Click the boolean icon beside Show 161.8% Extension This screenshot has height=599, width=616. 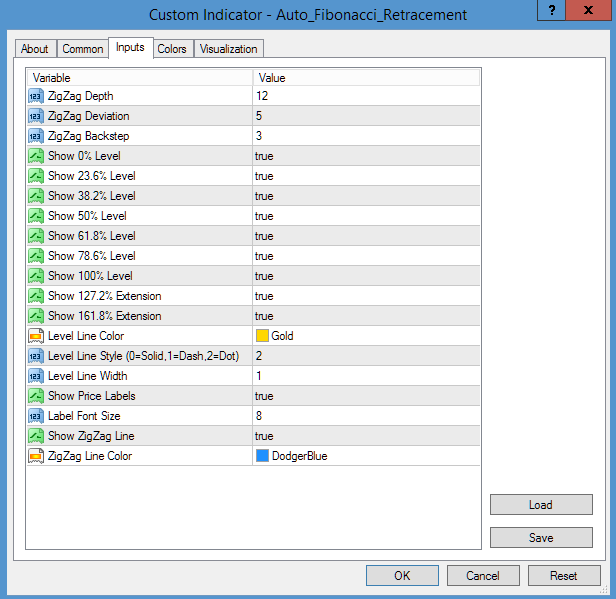36,317
